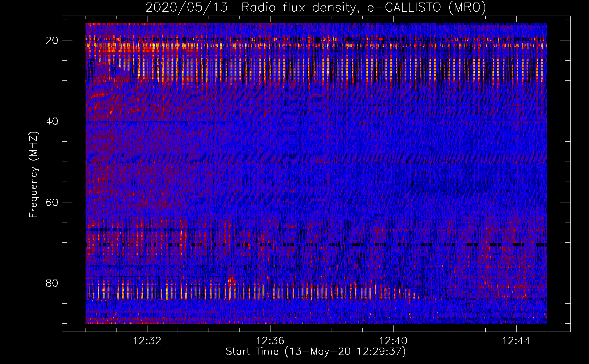This screenshot has height=364, width=589.
Task: Click the 12:44 time tick label
Action: click(516, 341)
